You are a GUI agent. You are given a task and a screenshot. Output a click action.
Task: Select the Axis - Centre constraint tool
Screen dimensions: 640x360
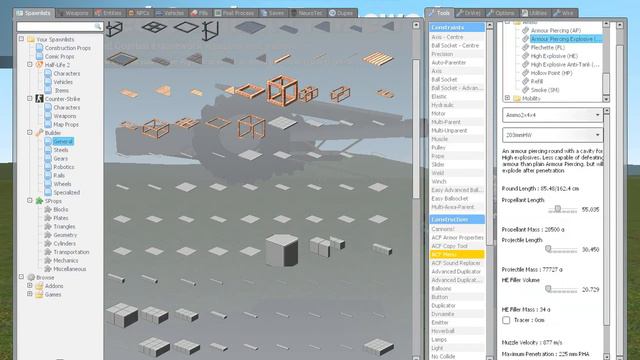coord(457,37)
